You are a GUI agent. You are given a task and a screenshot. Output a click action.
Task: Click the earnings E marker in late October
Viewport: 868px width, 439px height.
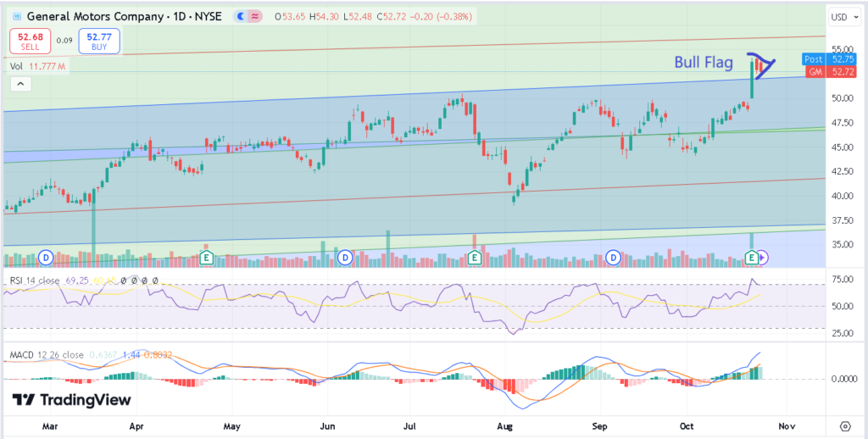751,258
